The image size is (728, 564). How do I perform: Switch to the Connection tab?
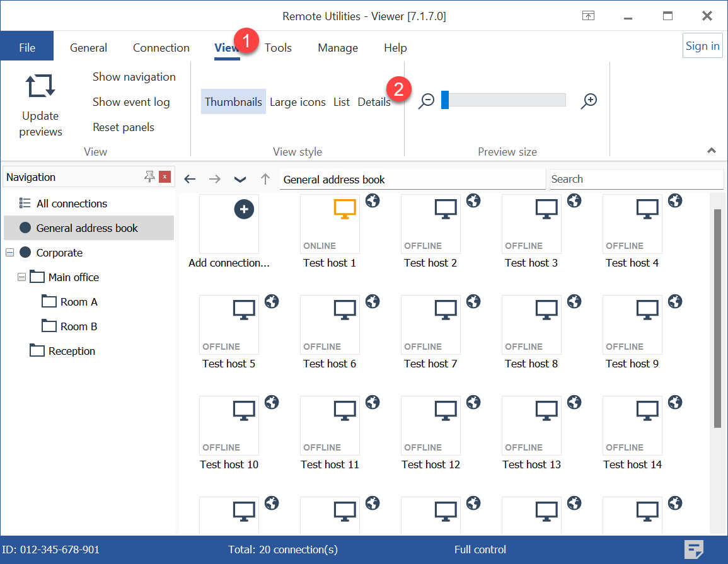161,48
